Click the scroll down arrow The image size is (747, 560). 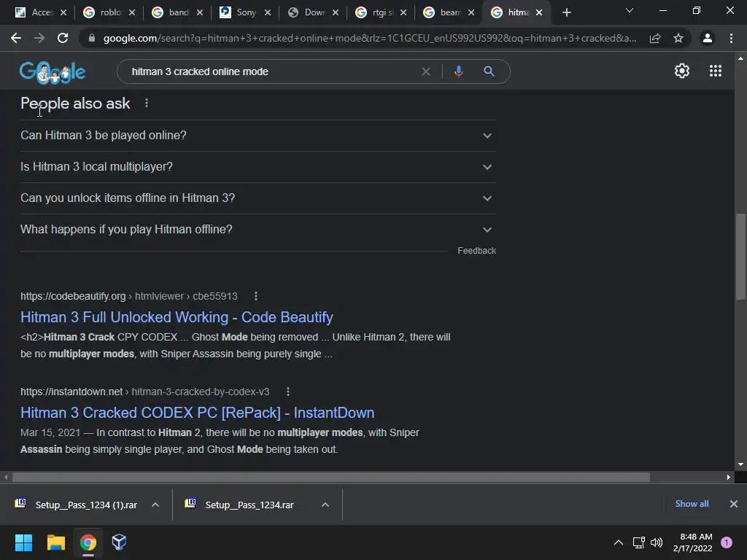click(740, 464)
